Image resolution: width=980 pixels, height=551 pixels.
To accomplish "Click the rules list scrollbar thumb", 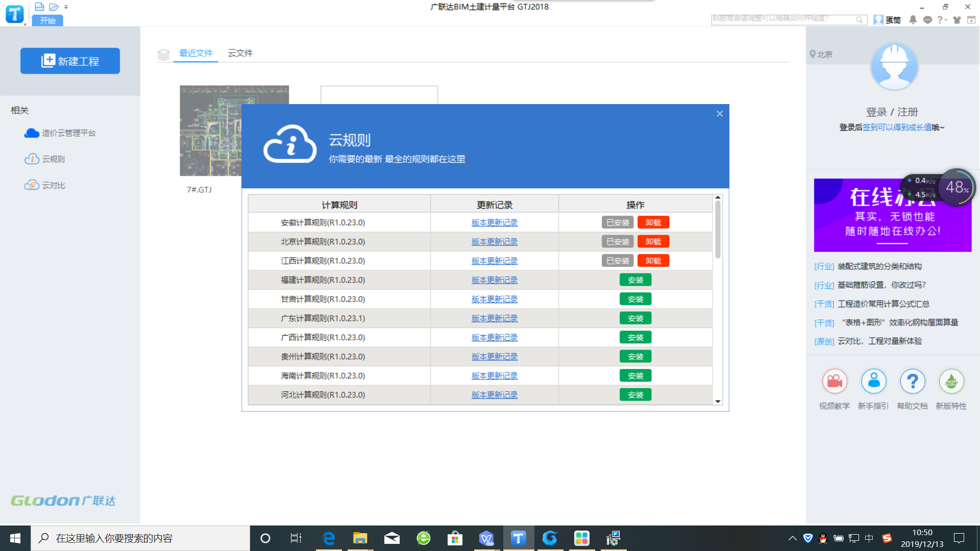I will (718, 230).
